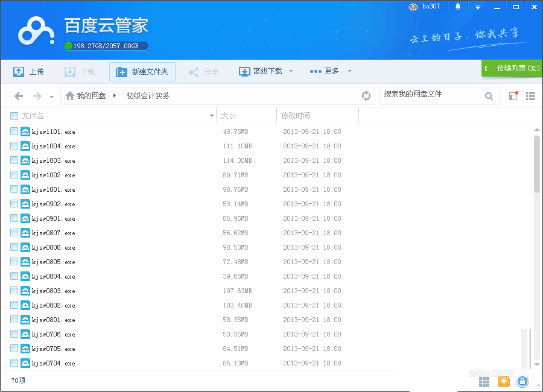This screenshot has width=543, height=392.
Task: Click the home icon for 我的网盘
Action: [70, 95]
